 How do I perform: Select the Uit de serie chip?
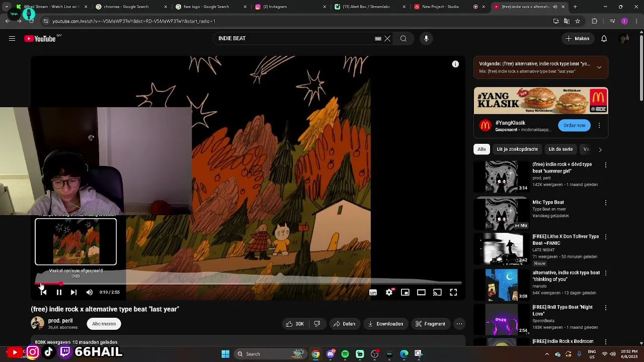pos(560,149)
